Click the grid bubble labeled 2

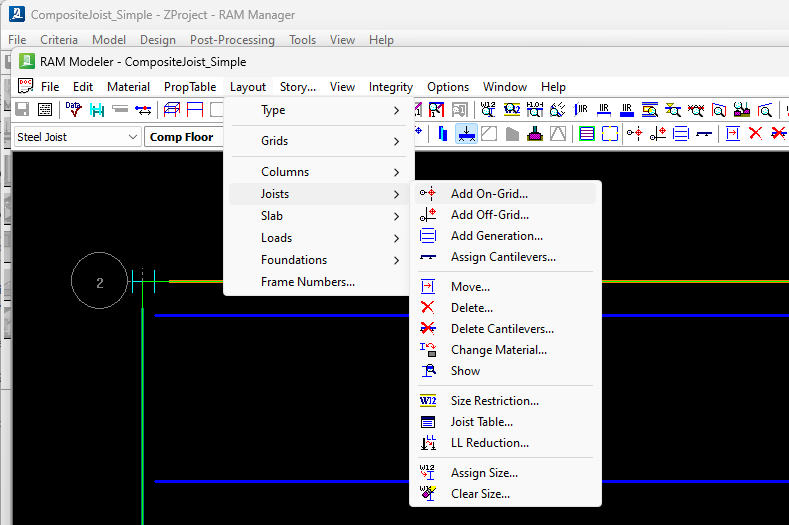99,283
